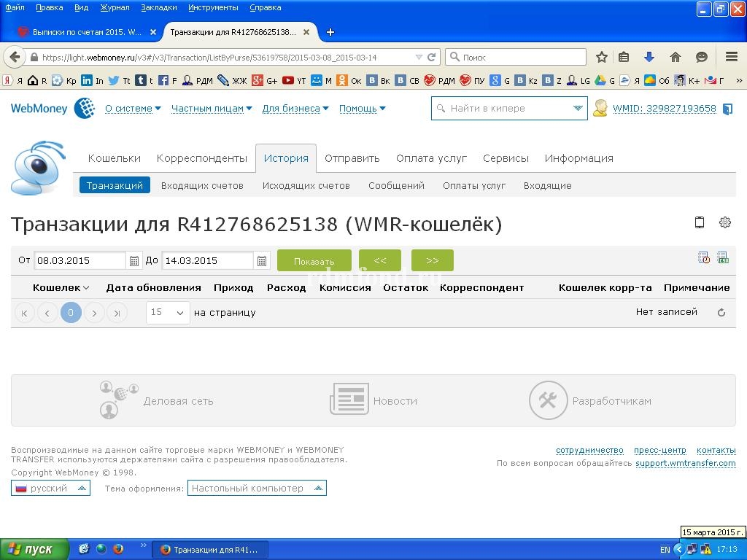Viewport: 747px width, 560px height.
Task: Click the От date field 08.03.2015
Action: (x=79, y=261)
